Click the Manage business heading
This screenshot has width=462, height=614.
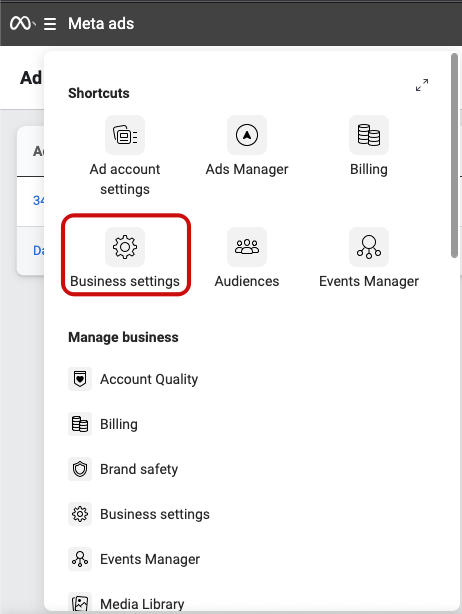click(123, 337)
